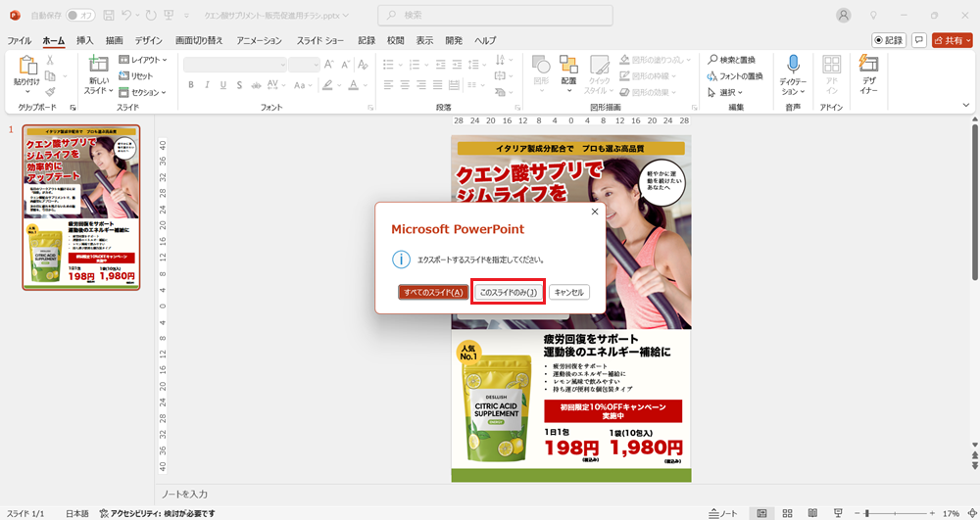980x520 pixels.
Task: Open 図形の塗りつぶし dropdown
Action: [x=656, y=60]
